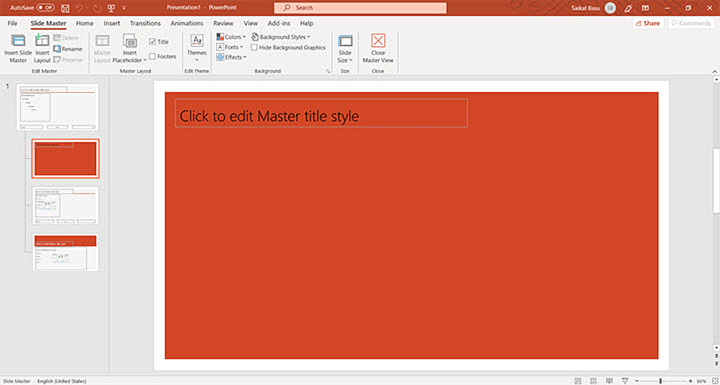The image size is (720, 385).
Task: Click the zoom in plus button
Action: tap(690, 381)
